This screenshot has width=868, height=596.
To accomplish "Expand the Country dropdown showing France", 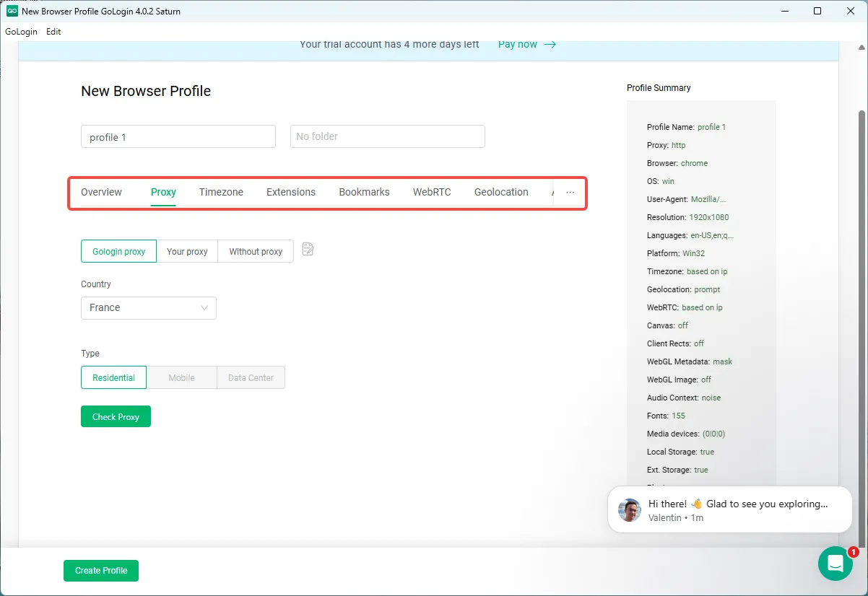I will (x=148, y=308).
